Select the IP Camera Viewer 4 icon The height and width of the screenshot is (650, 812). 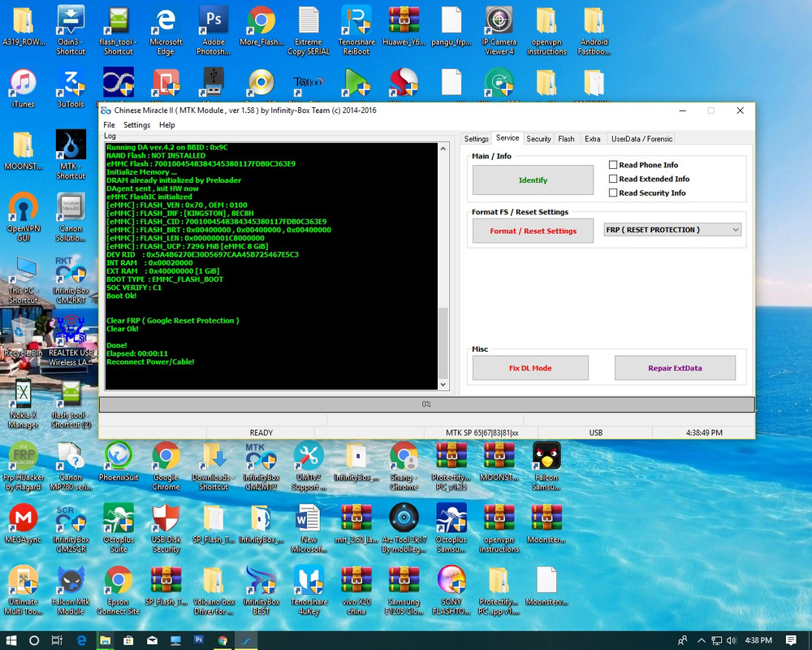click(499, 29)
